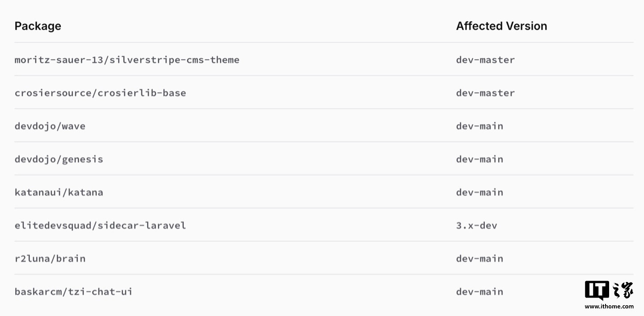This screenshot has width=644, height=316.
Task: Select dev-master version for silverstripe-cms-theme
Action: pyautogui.click(x=485, y=60)
